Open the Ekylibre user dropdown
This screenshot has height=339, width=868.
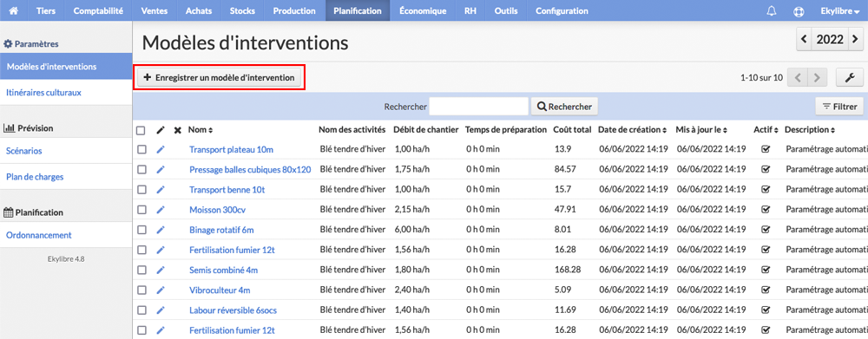pos(839,10)
